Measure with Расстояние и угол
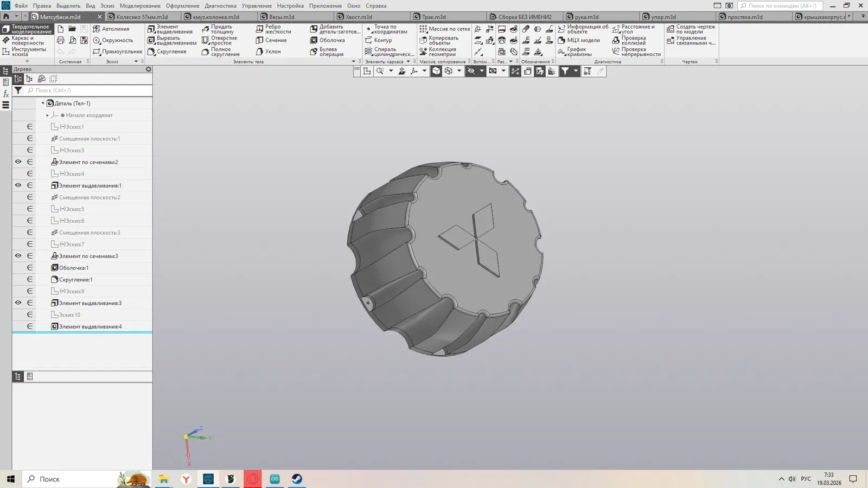868x488 pixels. (634, 29)
